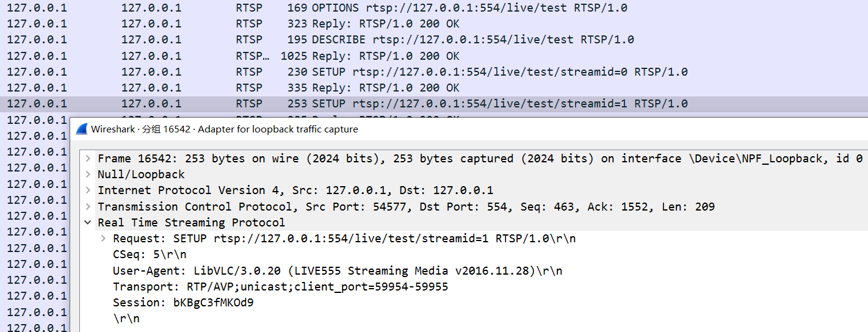This screenshot has width=868, height=332.
Task: Select the SETUP streamid=0 packet row
Action: tap(434, 71)
